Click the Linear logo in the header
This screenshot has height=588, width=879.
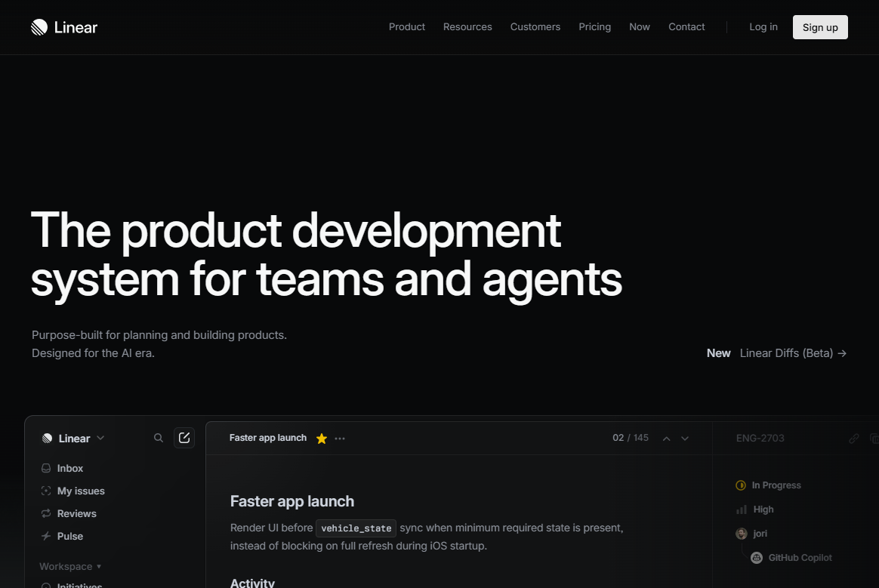(x=64, y=27)
